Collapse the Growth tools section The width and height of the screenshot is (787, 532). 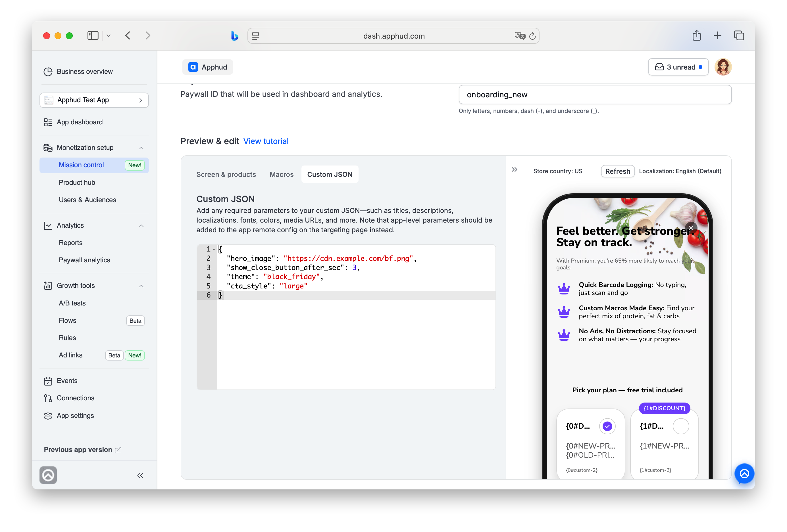point(141,286)
